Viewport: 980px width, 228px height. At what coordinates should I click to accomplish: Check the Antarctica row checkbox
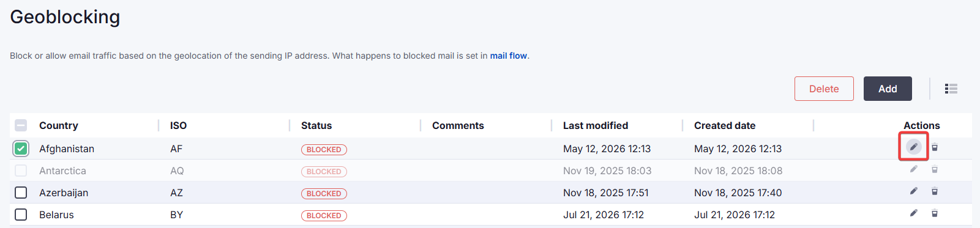tap(21, 171)
